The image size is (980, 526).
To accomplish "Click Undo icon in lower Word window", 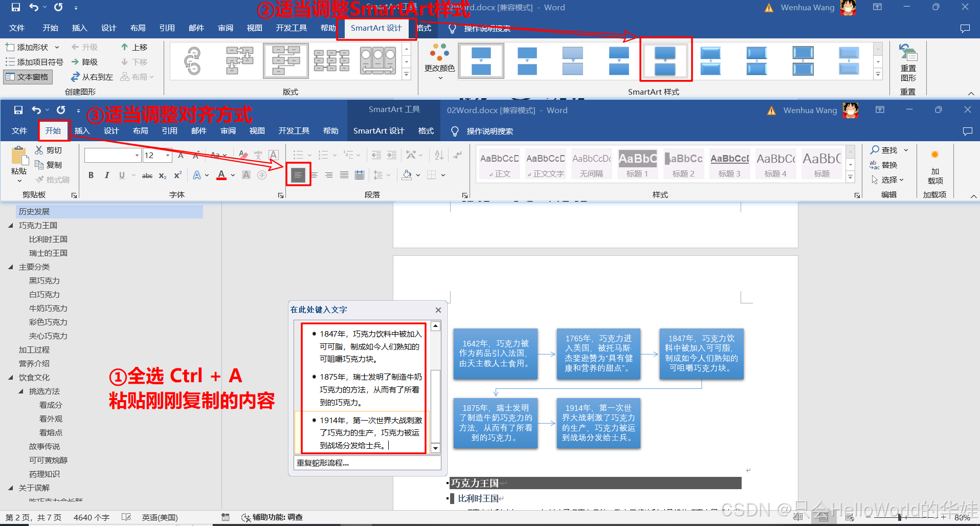I will tap(36, 110).
